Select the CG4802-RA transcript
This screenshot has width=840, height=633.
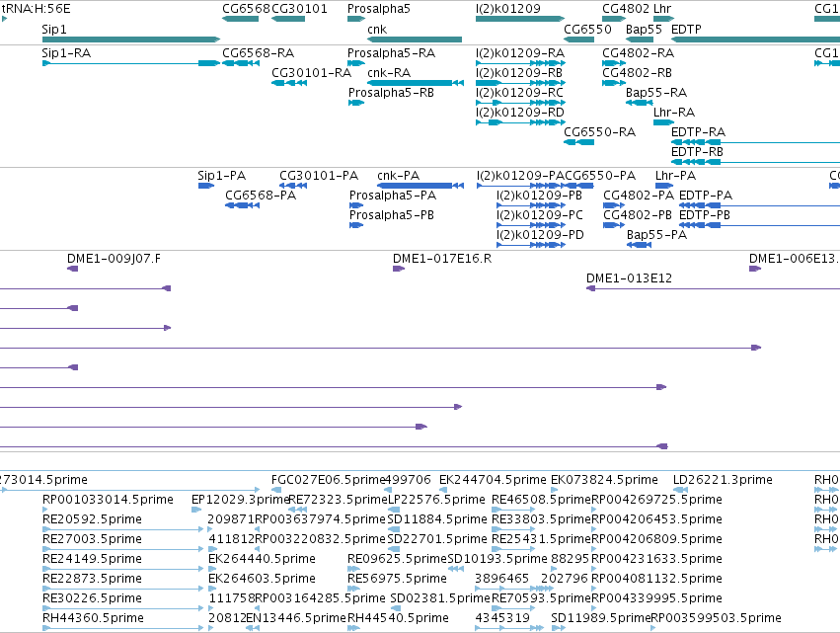point(614,63)
